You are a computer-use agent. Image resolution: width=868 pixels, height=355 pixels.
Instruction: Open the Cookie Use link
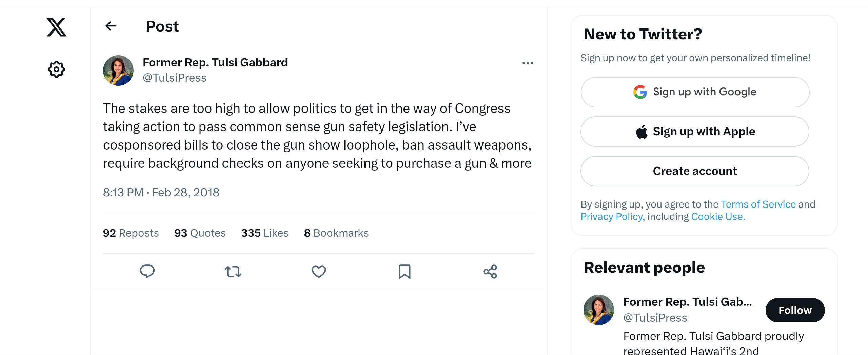click(718, 217)
